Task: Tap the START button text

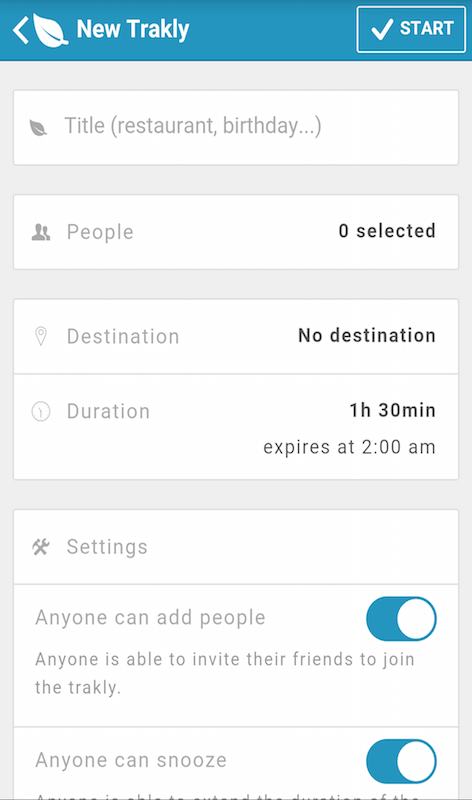Action: pyautogui.click(x=427, y=28)
